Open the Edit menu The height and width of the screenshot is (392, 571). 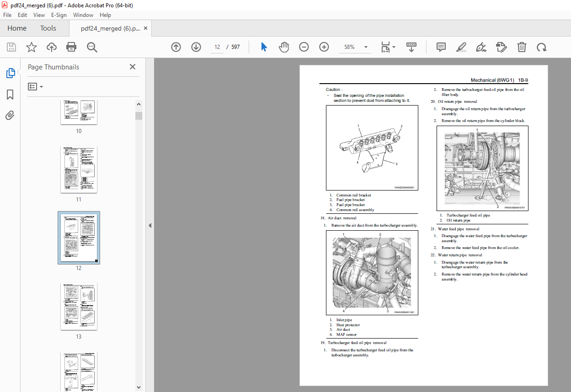pos(22,15)
